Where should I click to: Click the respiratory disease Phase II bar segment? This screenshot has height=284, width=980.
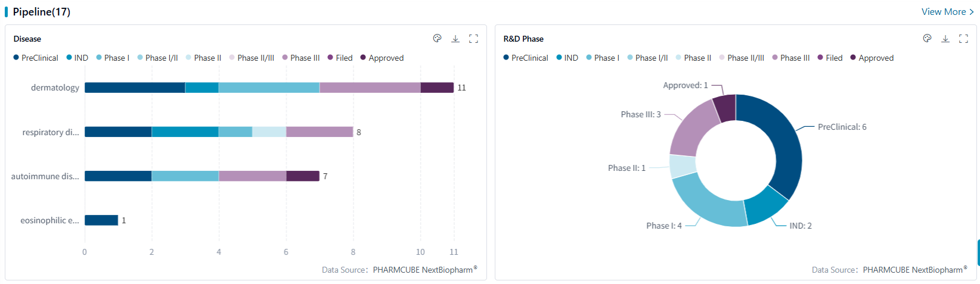269,132
